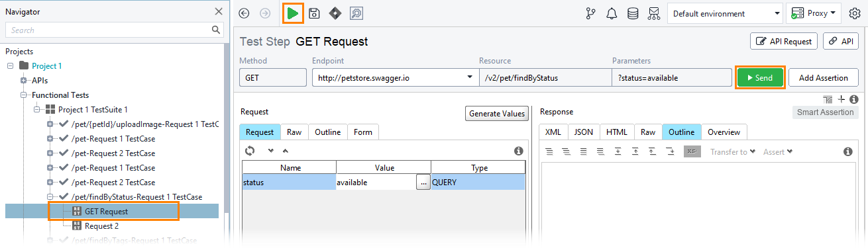Switch to Form tab
Image resolution: width=868 pixels, height=248 pixels.
tap(363, 132)
